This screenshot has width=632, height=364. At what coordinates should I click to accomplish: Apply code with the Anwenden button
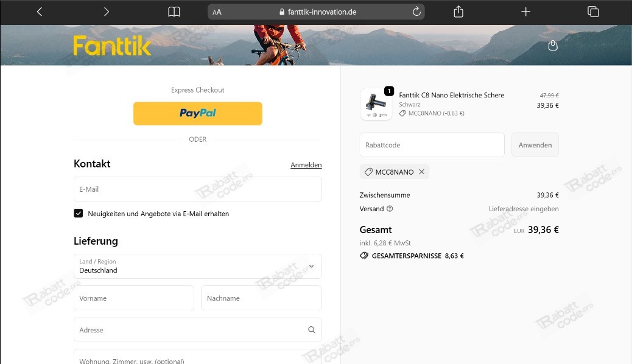coord(535,145)
